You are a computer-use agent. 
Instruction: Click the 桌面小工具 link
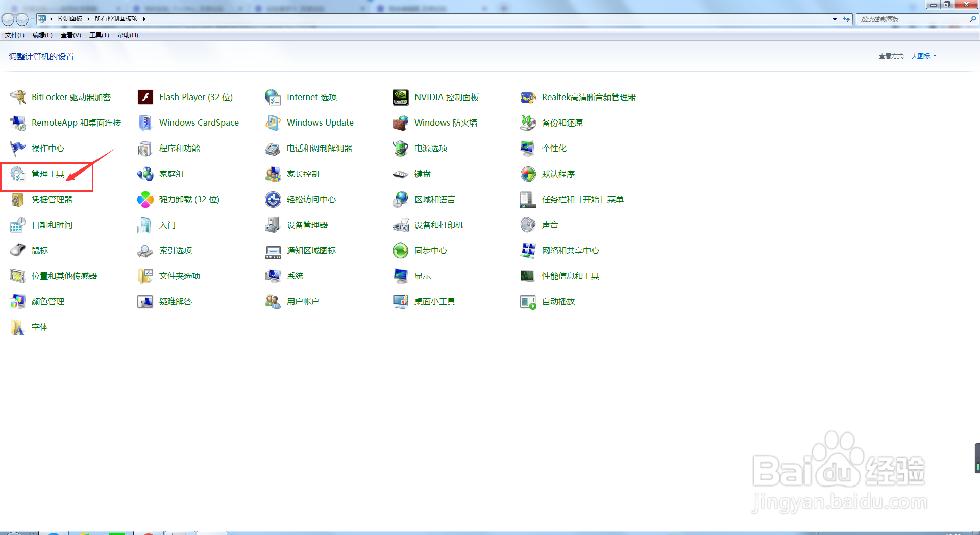[435, 301]
